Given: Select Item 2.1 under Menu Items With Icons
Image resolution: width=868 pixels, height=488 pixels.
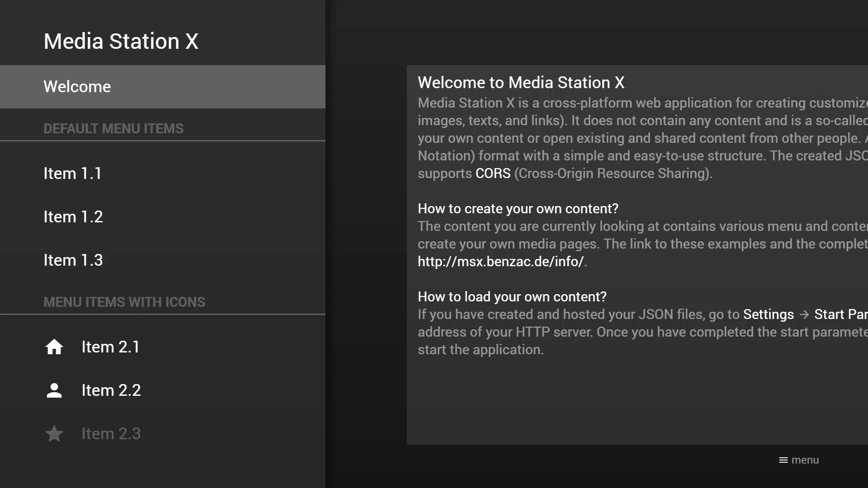Looking at the screenshot, I should (x=110, y=347).
